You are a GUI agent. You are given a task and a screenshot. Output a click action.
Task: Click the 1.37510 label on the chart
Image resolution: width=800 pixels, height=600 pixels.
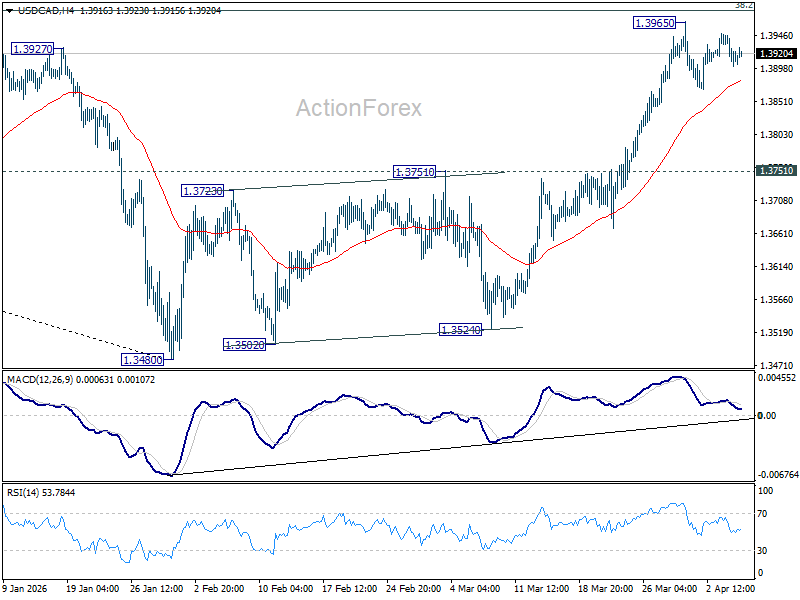[x=415, y=172]
